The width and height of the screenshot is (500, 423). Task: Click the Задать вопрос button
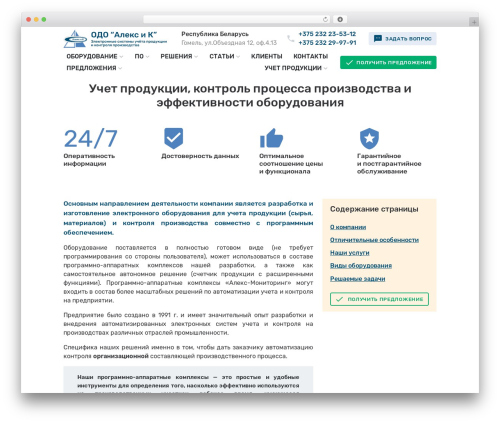(x=402, y=39)
